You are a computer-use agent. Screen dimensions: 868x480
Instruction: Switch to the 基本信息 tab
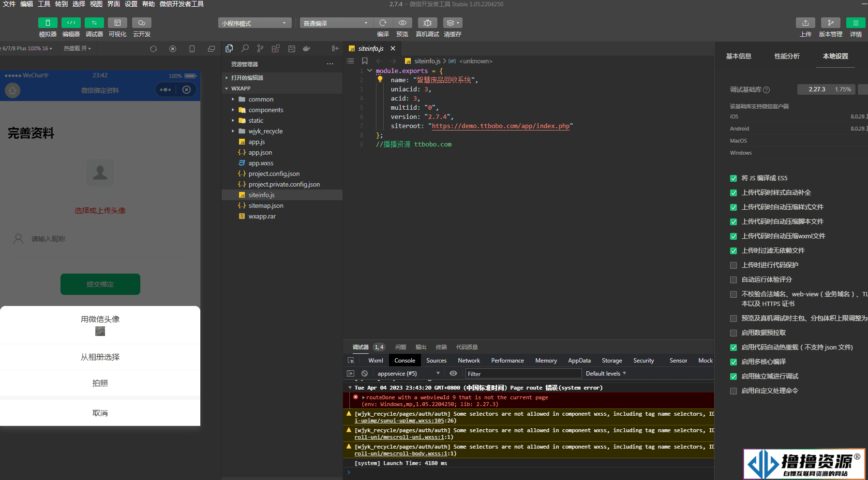[739, 56]
